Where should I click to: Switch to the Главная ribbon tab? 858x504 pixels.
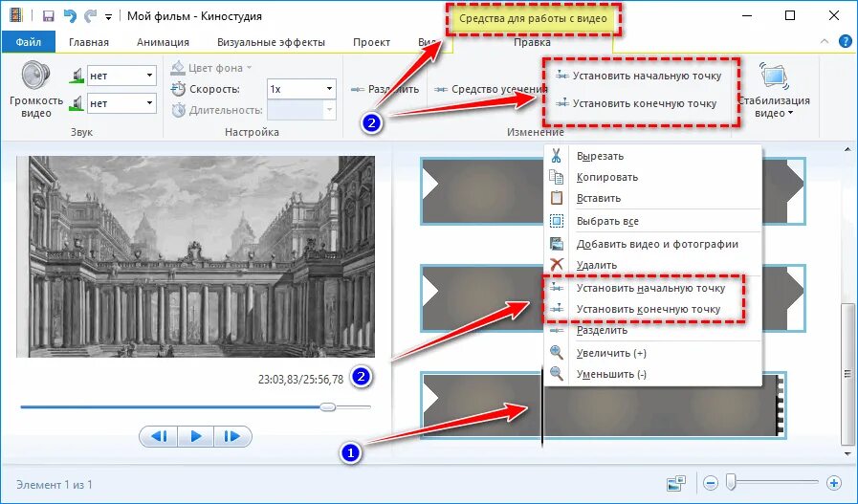click(89, 42)
